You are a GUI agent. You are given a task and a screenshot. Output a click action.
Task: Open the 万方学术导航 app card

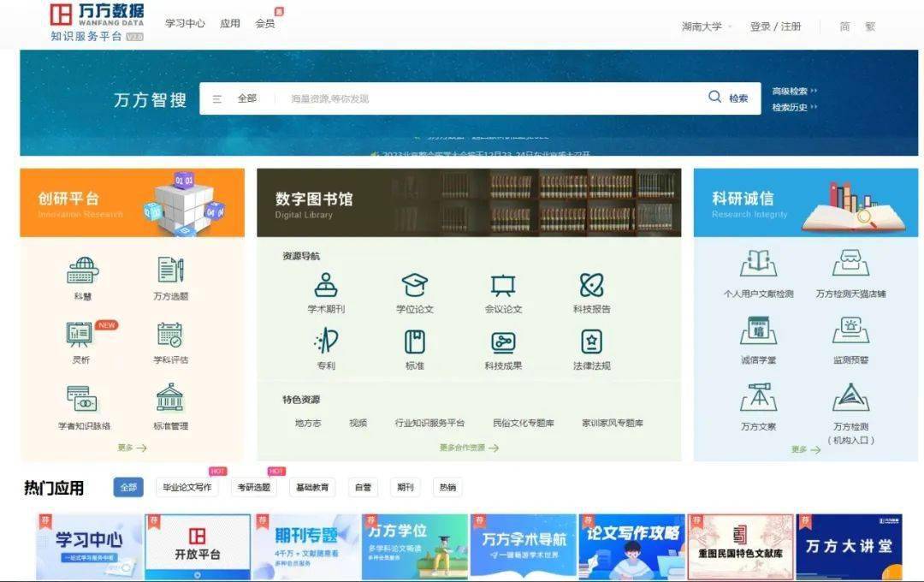[x=524, y=547]
